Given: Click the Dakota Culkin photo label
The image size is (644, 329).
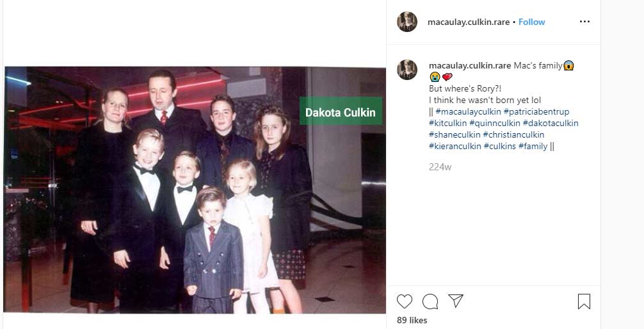Looking at the screenshot, I should [341, 111].
